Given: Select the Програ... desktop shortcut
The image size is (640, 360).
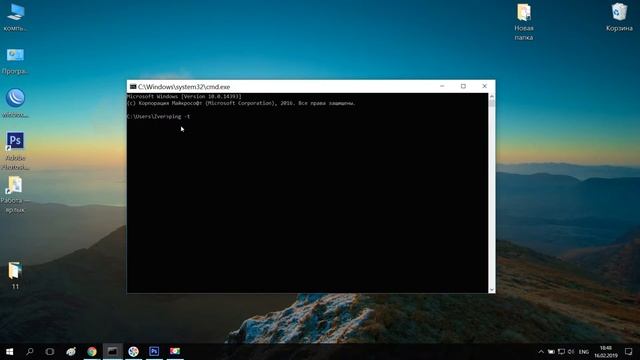Looking at the screenshot, I should [x=15, y=61].
